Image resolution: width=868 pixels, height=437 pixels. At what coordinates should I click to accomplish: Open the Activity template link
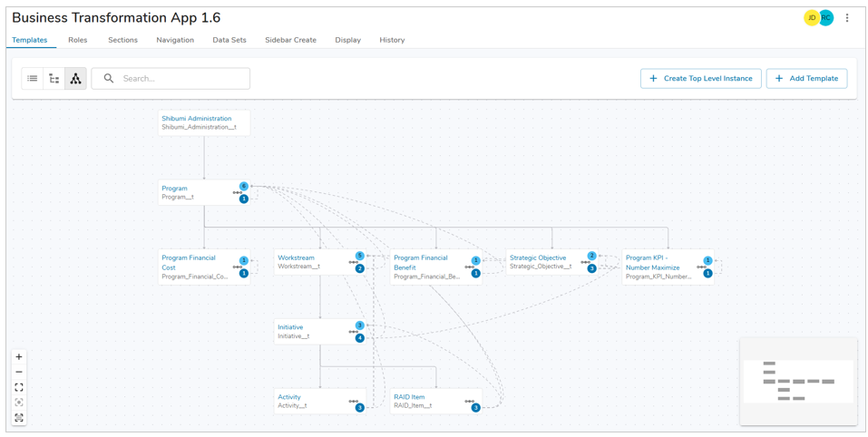pos(289,396)
